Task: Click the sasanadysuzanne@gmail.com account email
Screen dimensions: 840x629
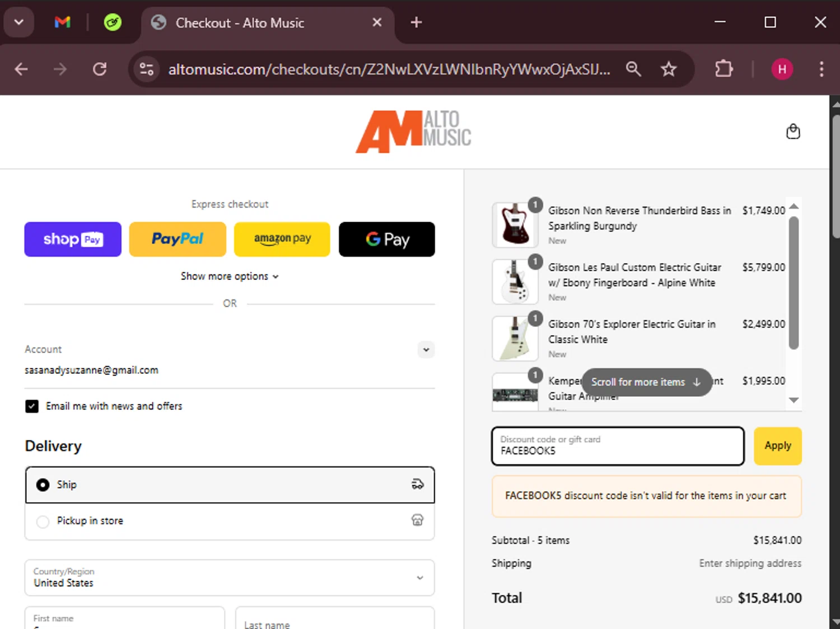Action: click(x=91, y=370)
